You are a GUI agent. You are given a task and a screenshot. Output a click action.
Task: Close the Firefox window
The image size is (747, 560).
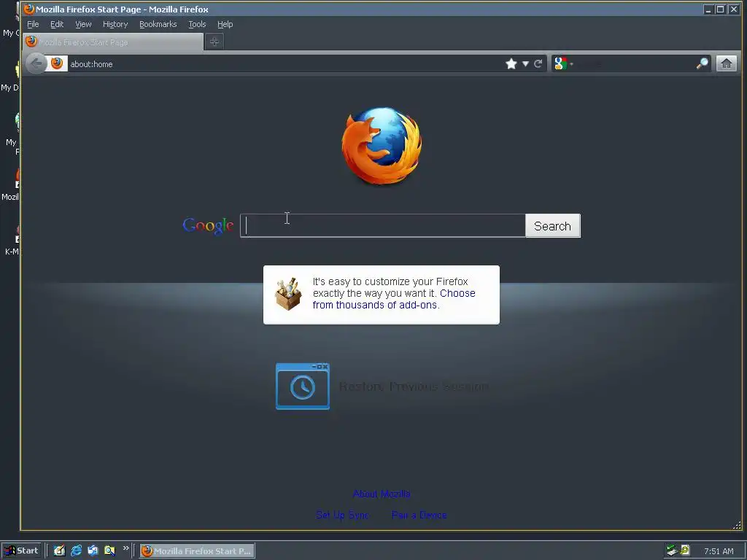click(734, 9)
